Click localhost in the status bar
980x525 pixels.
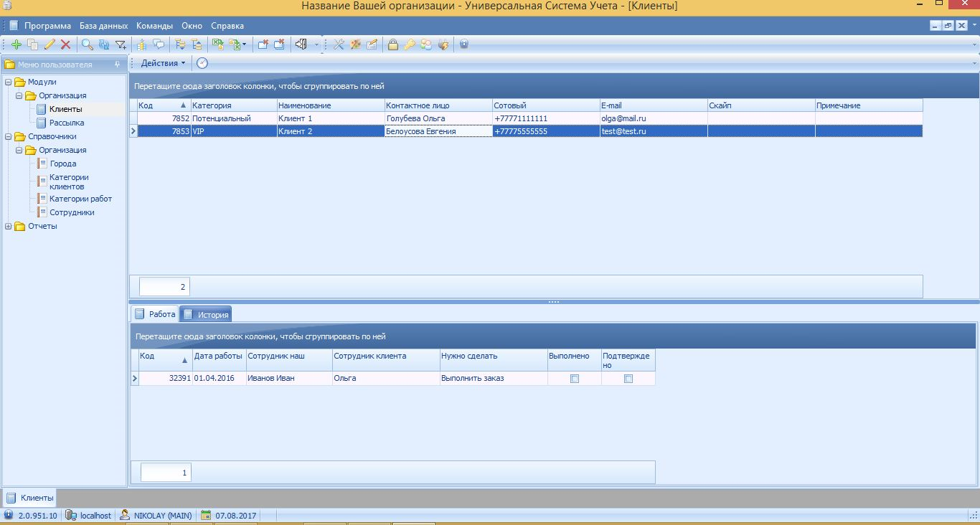(x=89, y=516)
